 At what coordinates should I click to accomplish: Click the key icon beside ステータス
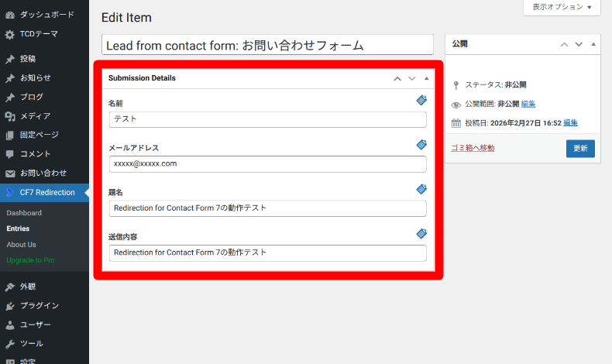point(456,85)
